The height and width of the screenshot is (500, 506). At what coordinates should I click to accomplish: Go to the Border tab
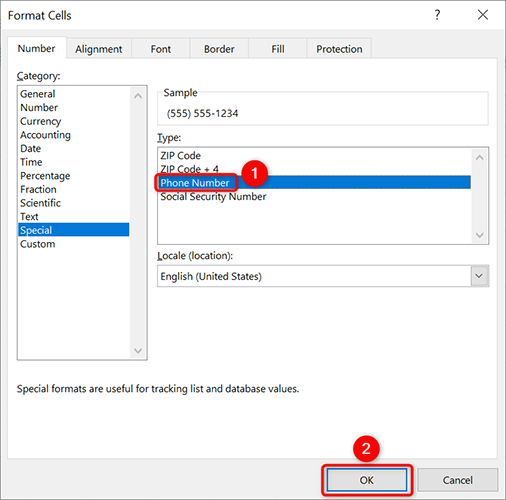point(219,49)
